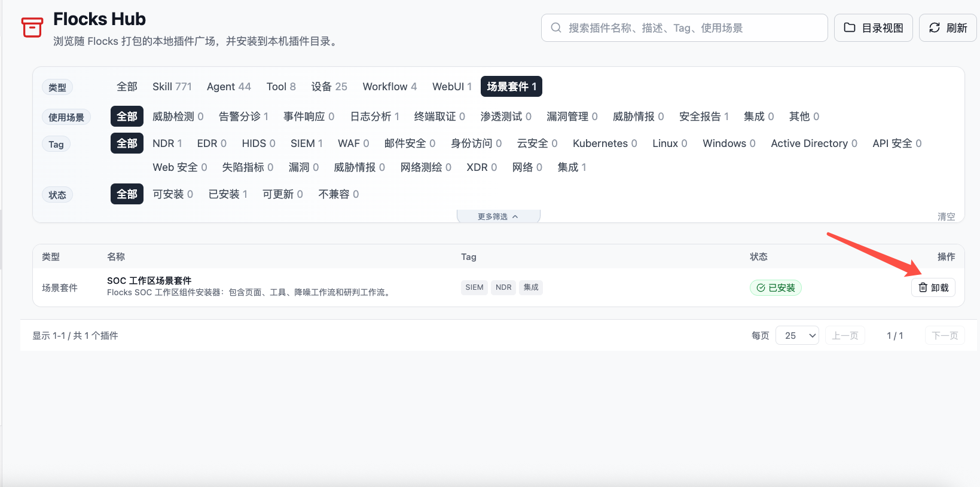Filter scenario 日志分析 1
The height and width of the screenshot is (487, 980).
(x=375, y=117)
